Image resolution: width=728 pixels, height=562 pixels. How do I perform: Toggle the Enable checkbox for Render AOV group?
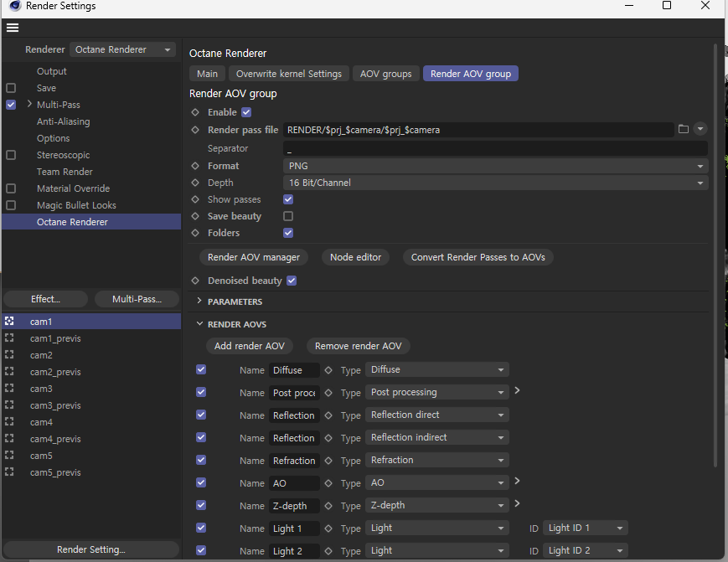246,112
